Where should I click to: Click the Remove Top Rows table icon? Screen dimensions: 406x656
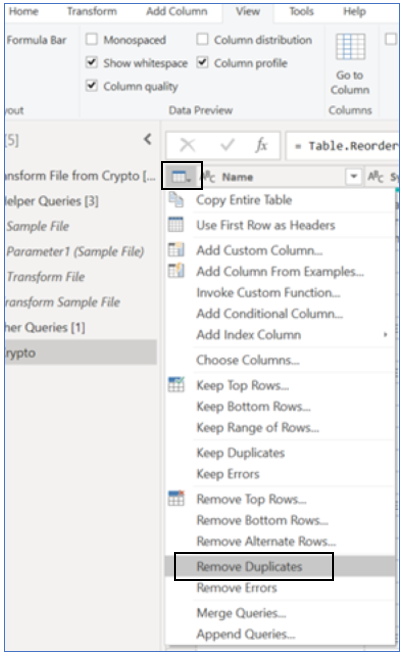click(176, 498)
